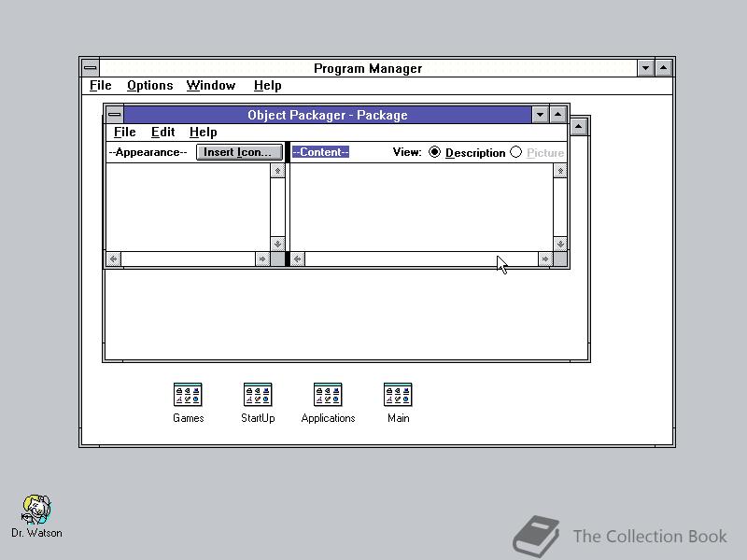Minimize the Program Manager window
747x560 pixels.
coord(645,67)
